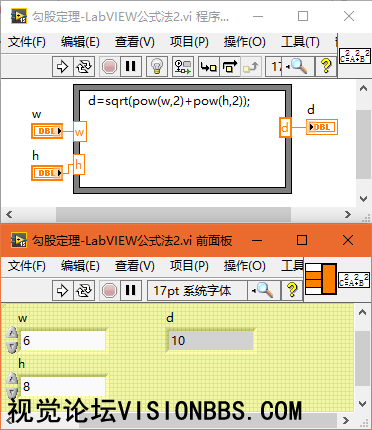Click Abort Execution in block diagram toolbar

(x=109, y=67)
